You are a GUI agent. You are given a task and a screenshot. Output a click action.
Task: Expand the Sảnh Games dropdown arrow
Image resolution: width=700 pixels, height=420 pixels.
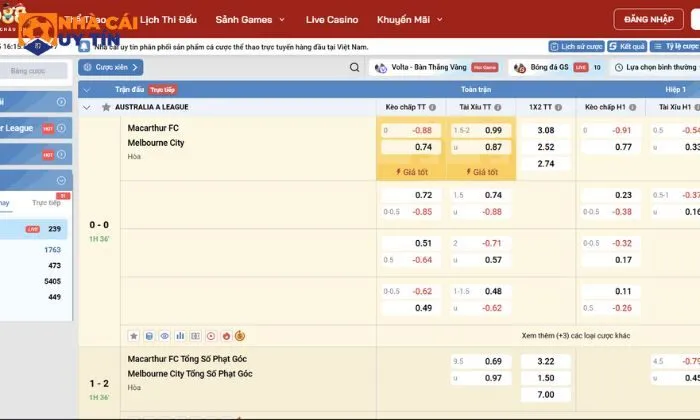tap(282, 20)
